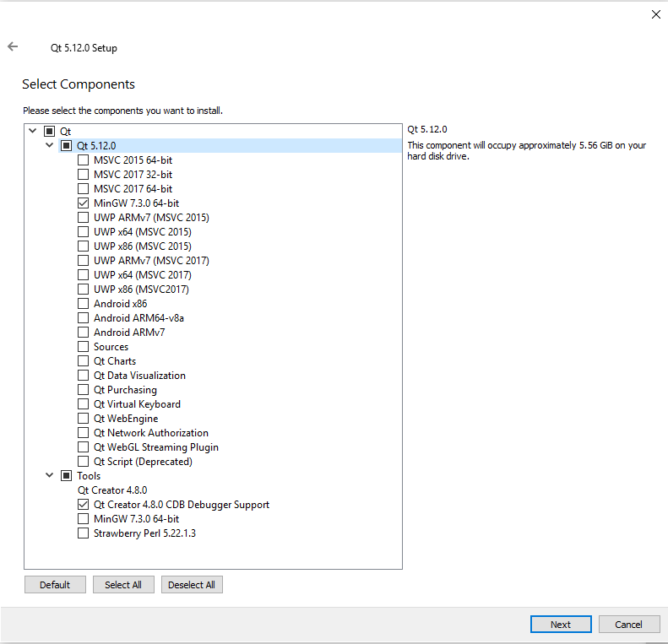This screenshot has width=668, height=644.
Task: Check Qt Virtual Keyboard
Action: click(83, 403)
